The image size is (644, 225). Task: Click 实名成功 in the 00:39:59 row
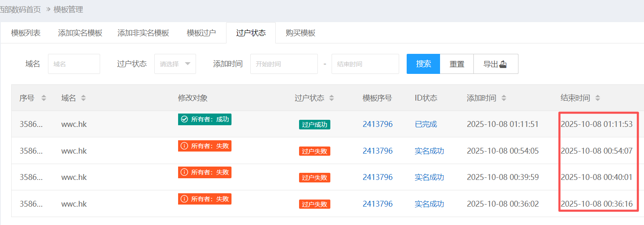click(429, 177)
